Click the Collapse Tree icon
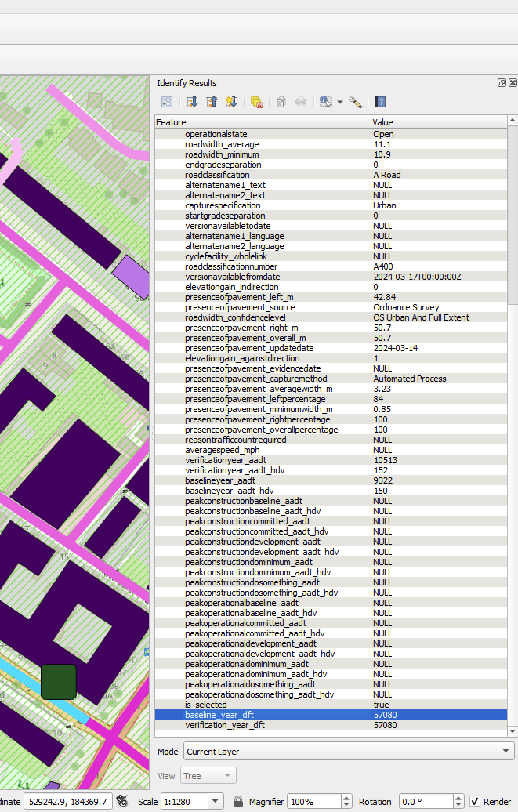This screenshot has height=812, width=518. click(212, 102)
